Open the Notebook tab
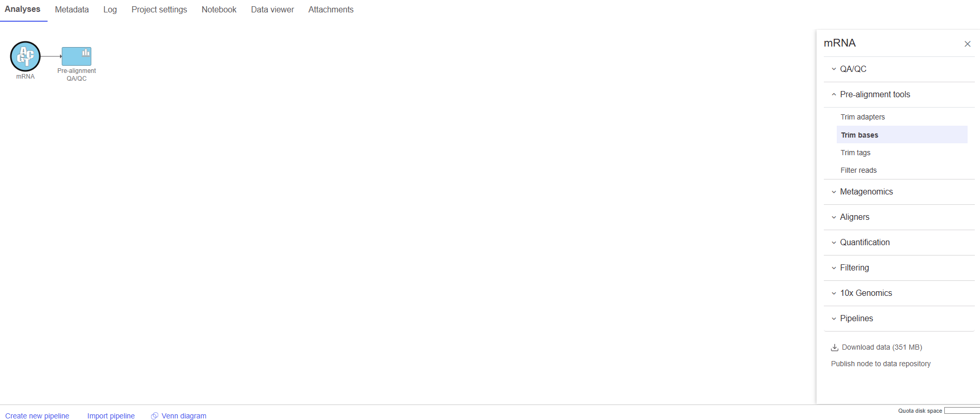 [x=219, y=10]
